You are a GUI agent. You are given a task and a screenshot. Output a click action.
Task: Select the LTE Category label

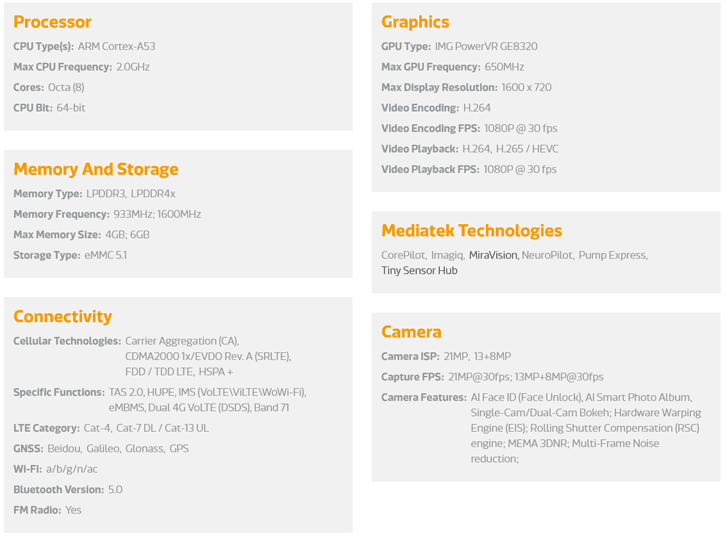46,428
